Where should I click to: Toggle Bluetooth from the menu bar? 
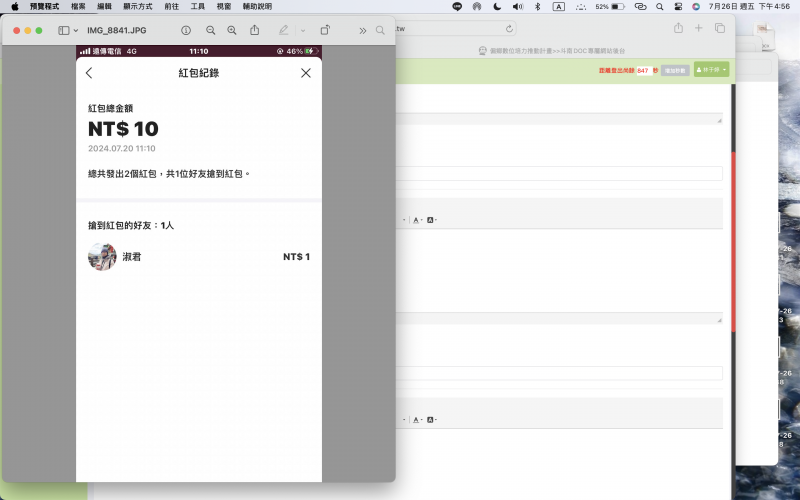(537, 6)
